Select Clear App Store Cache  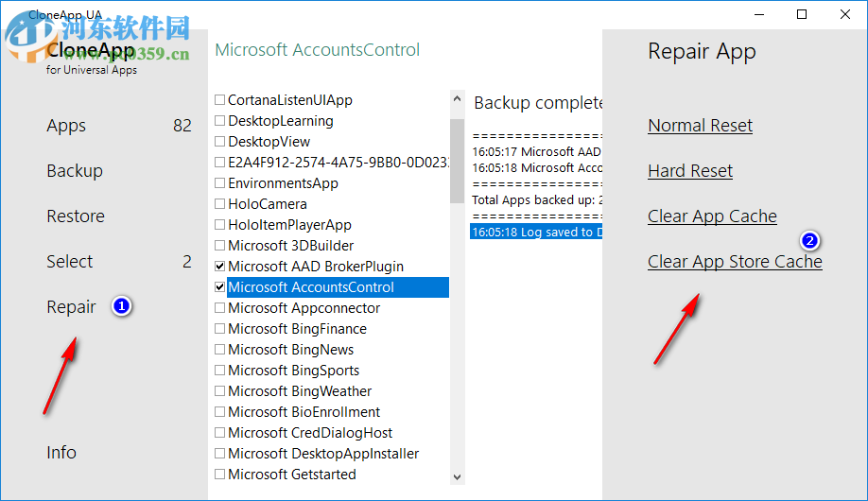[735, 262]
